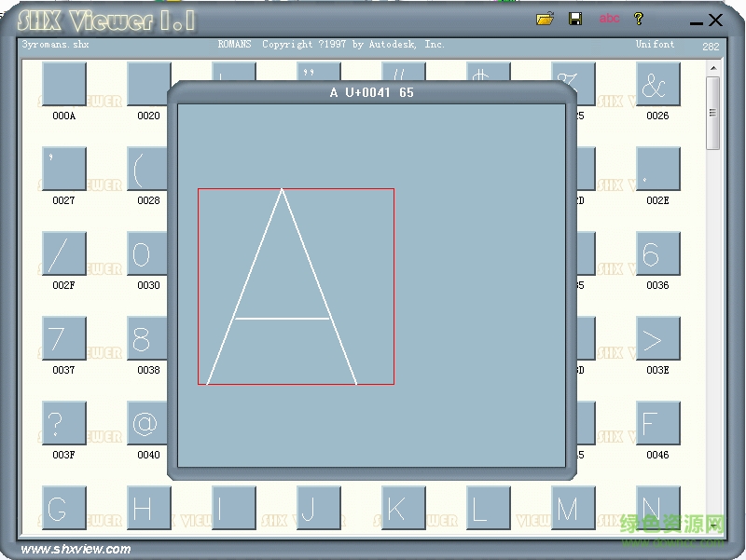Visit the www.shxview.com link
746x560 pixels.
(76, 549)
